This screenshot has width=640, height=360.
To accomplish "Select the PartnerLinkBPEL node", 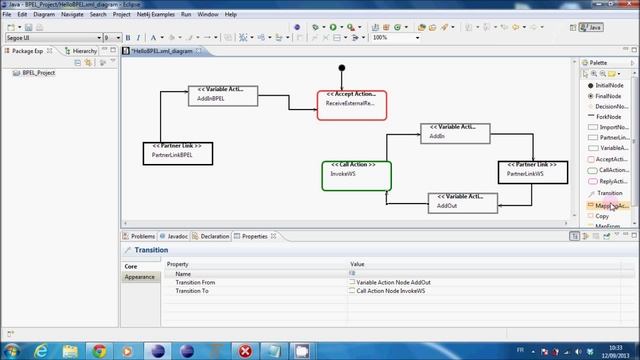I will pyautogui.click(x=178, y=153).
